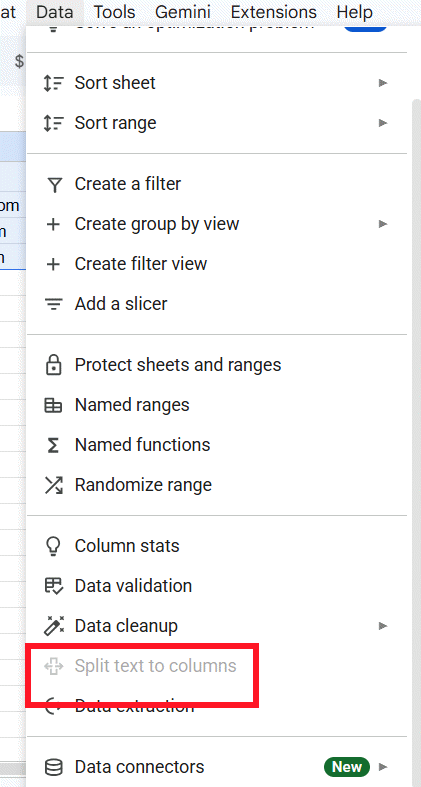The width and height of the screenshot is (421, 787).
Task: Select Create group by view
Action: click(x=219, y=224)
